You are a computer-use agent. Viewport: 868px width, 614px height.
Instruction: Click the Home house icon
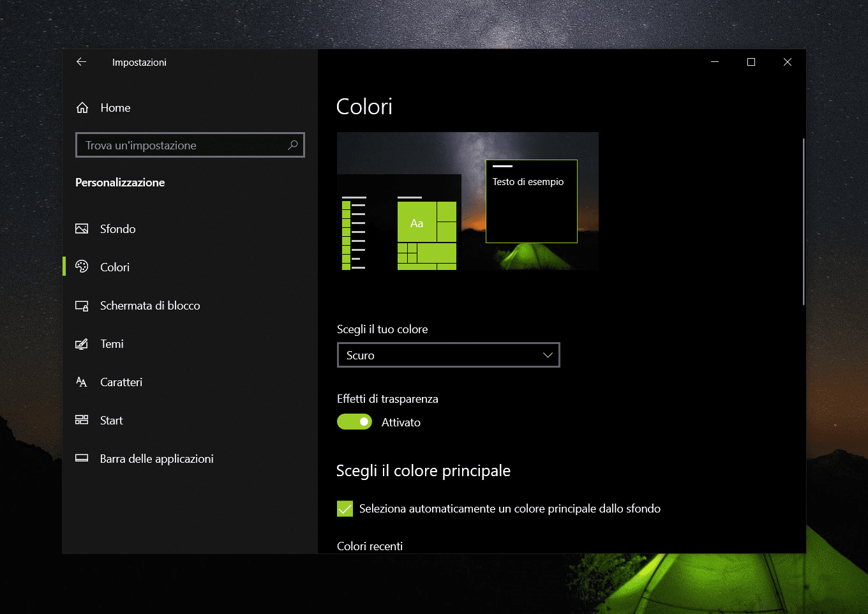point(82,108)
